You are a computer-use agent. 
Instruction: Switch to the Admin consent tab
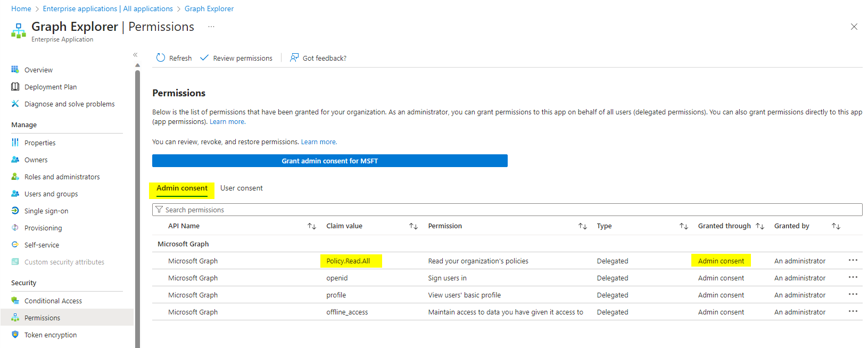(182, 188)
